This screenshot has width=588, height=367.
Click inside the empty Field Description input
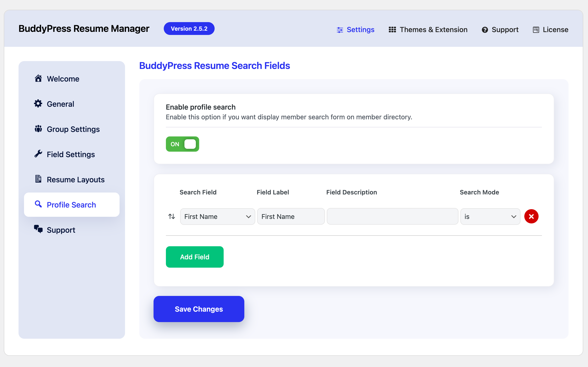coord(392,216)
